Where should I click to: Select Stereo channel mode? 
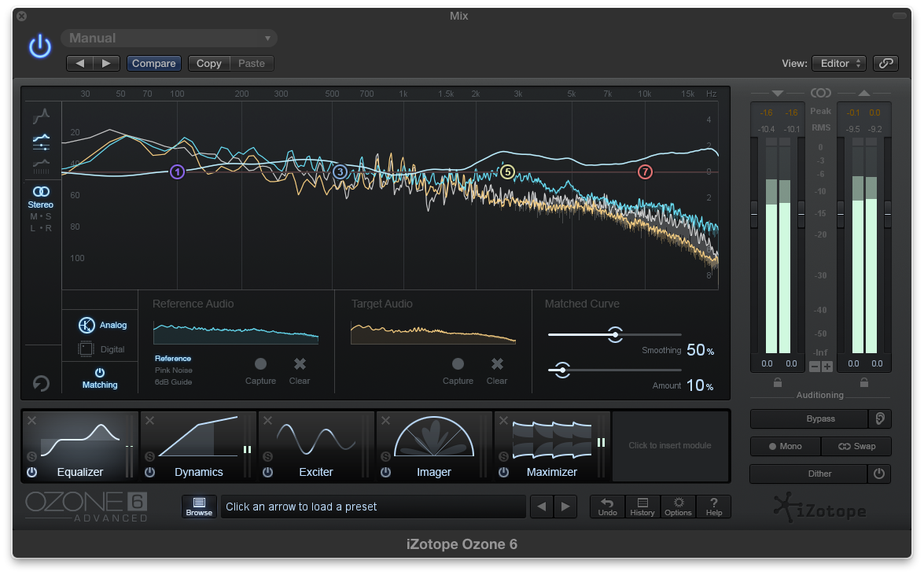coord(41,197)
